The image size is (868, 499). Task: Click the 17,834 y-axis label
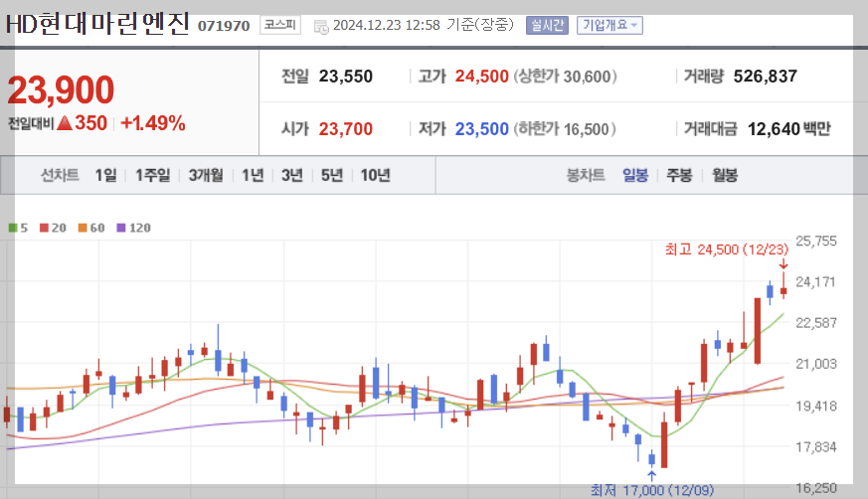point(816,447)
